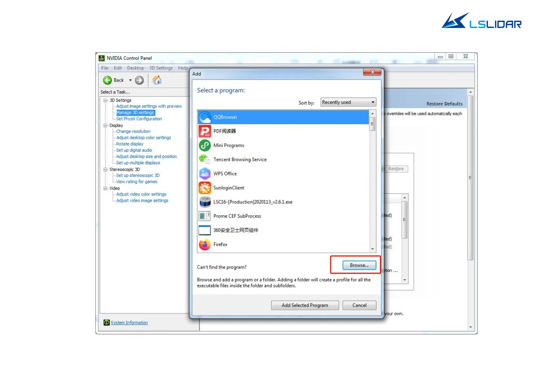Image resolution: width=554 pixels, height=392 pixels.
Task: Click the green Back arrow icon
Action: [x=107, y=80]
